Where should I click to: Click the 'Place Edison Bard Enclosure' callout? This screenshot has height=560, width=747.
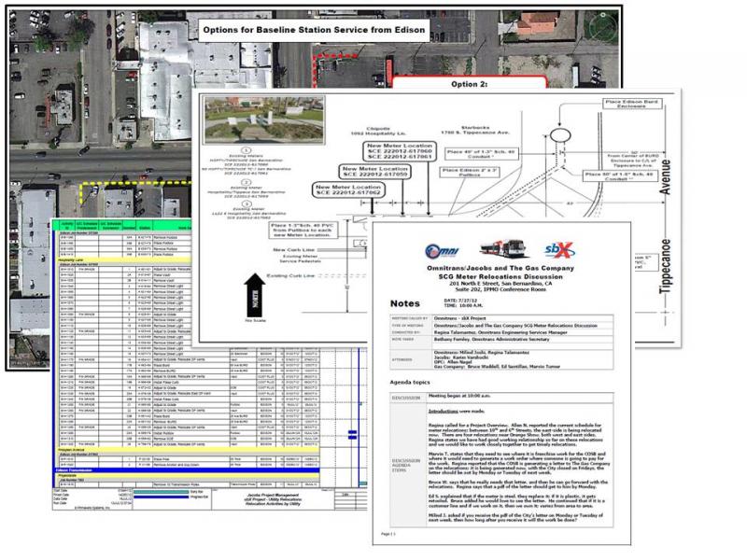(631, 104)
